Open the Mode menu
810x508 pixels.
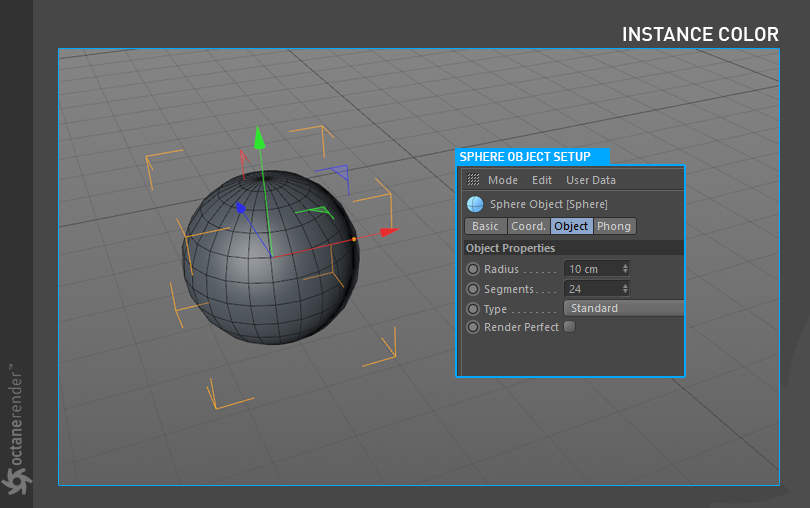click(502, 180)
